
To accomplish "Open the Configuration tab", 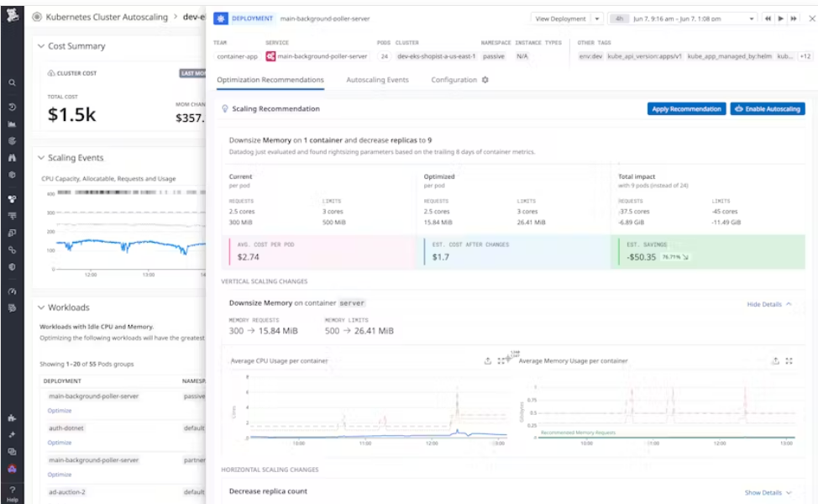I will pyautogui.click(x=454, y=80).
